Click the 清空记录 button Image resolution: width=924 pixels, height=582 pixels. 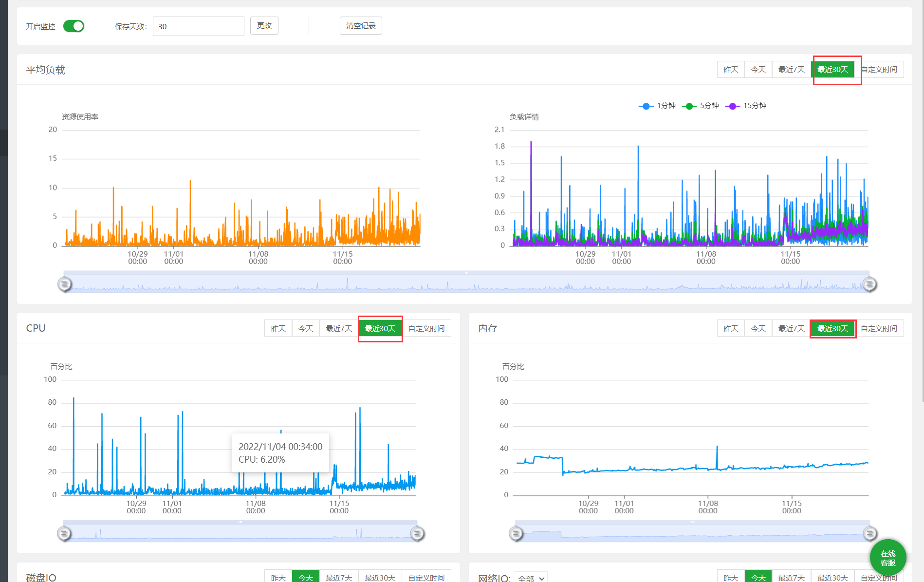click(361, 26)
